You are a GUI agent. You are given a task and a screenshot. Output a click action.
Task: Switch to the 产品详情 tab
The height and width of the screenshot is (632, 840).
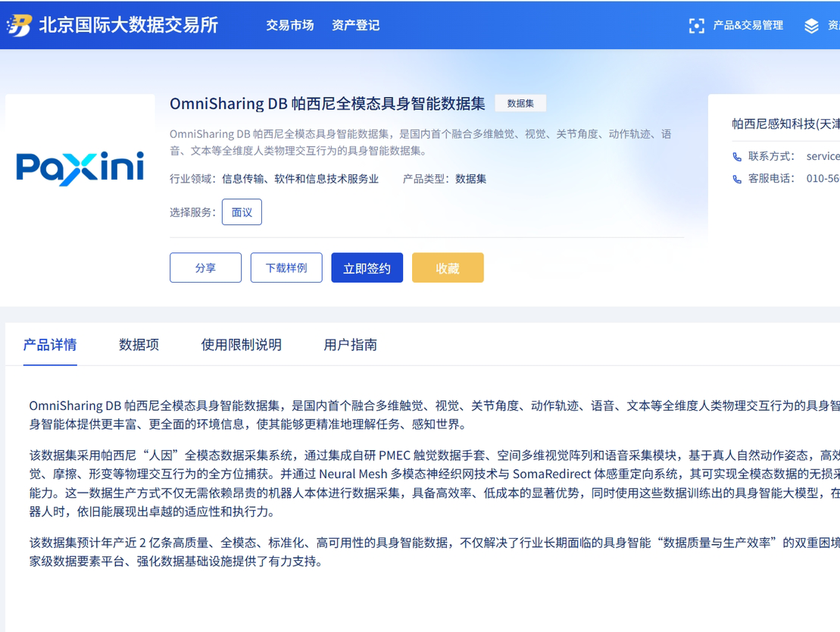(x=50, y=345)
